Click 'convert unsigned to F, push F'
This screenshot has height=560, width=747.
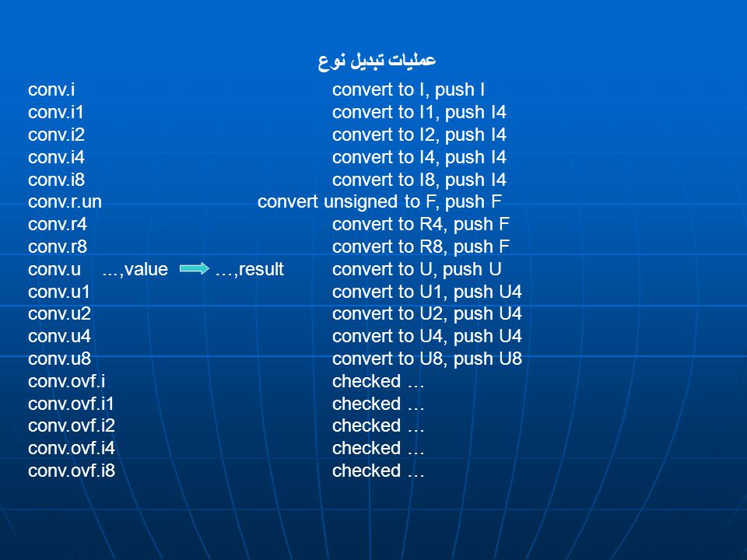[380, 202]
